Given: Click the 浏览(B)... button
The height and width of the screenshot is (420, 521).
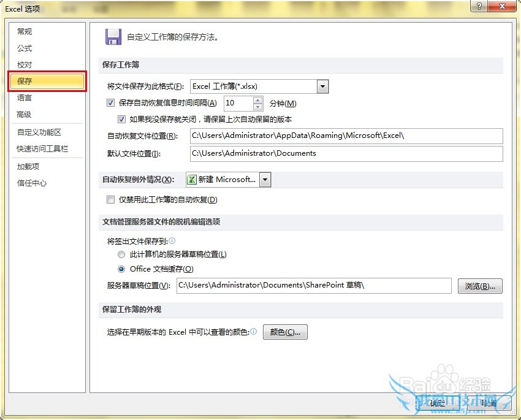Looking at the screenshot, I should coord(480,286).
